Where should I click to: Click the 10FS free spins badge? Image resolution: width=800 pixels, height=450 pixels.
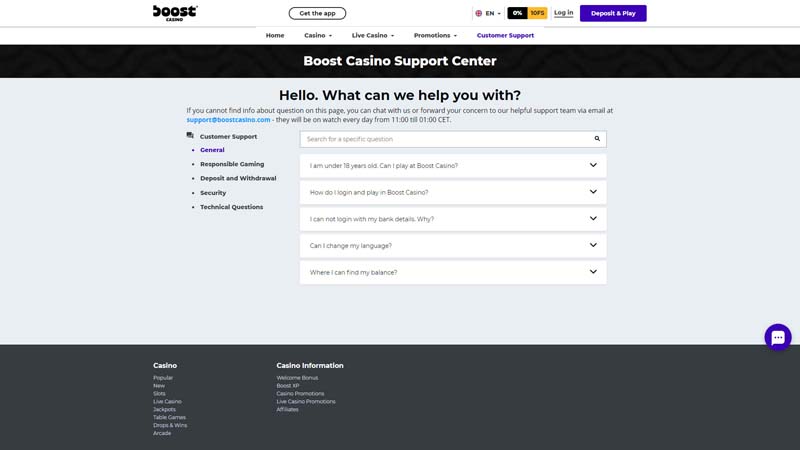(537, 13)
